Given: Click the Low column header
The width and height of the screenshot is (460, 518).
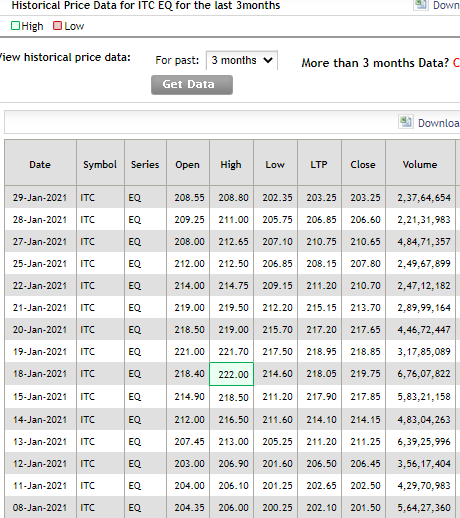Looking at the screenshot, I should pos(275,164).
